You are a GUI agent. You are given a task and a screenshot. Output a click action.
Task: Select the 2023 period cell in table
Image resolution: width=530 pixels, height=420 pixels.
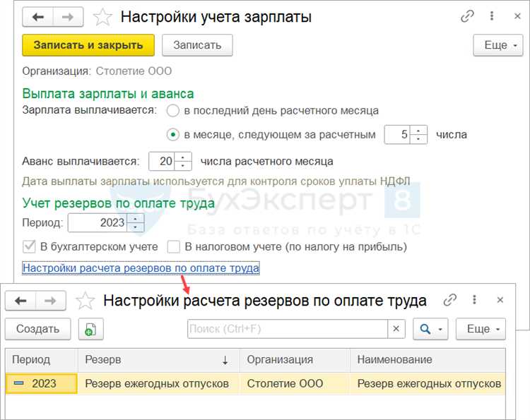click(x=42, y=383)
